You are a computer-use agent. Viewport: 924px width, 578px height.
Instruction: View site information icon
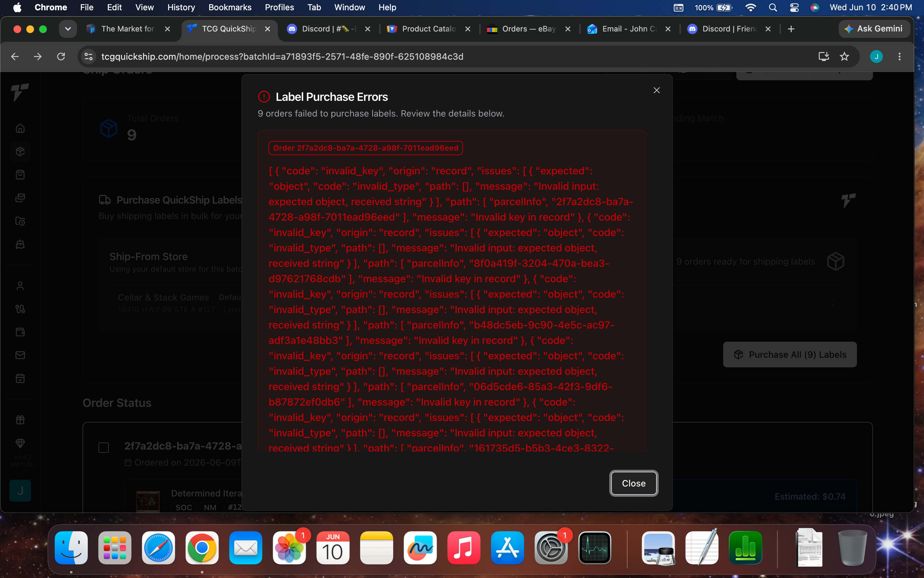tap(89, 57)
